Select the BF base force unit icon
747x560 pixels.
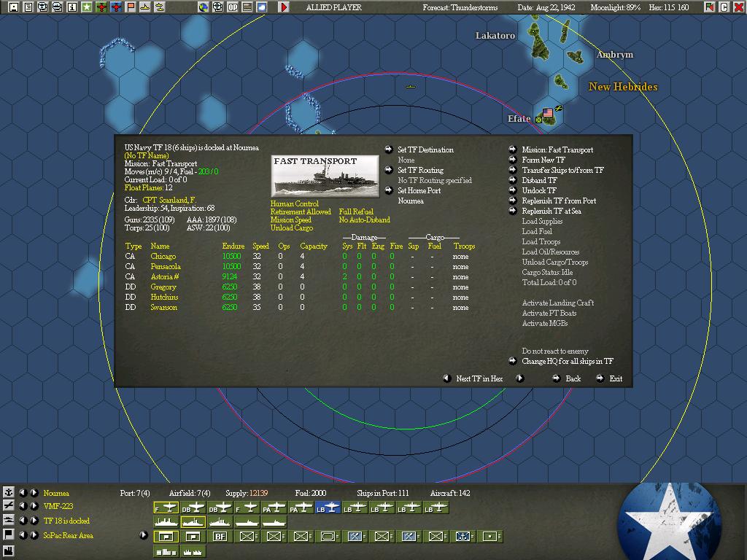pyautogui.click(x=220, y=537)
